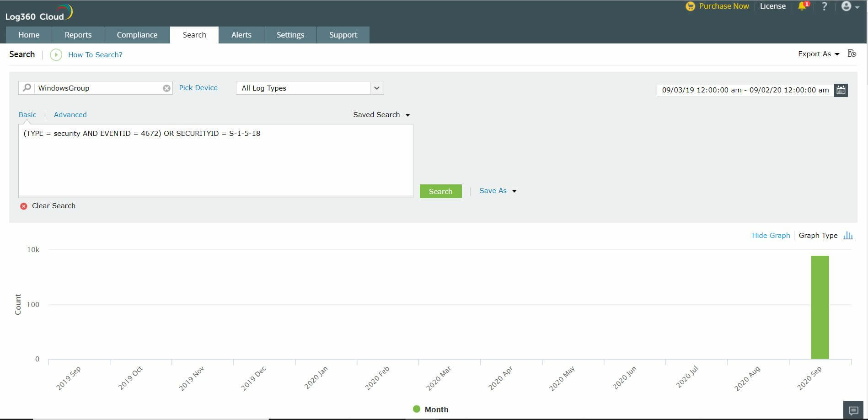Open the help question mark icon
The width and height of the screenshot is (868, 420).
coord(824,6)
